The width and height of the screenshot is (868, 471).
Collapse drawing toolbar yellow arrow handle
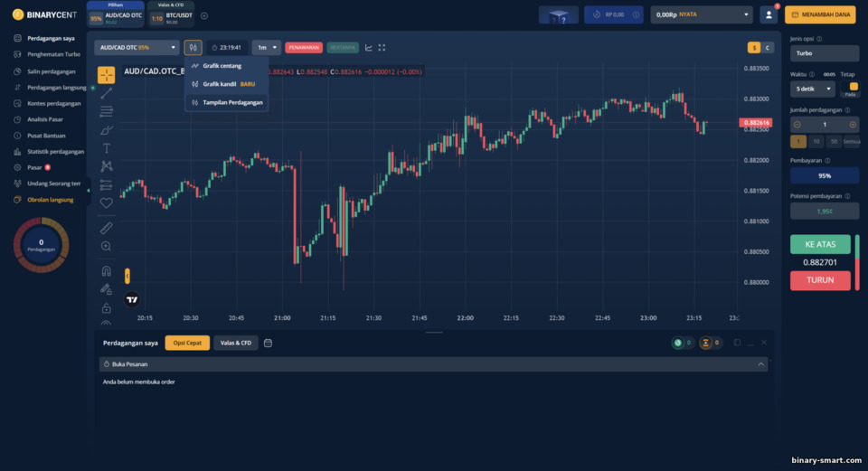127,276
